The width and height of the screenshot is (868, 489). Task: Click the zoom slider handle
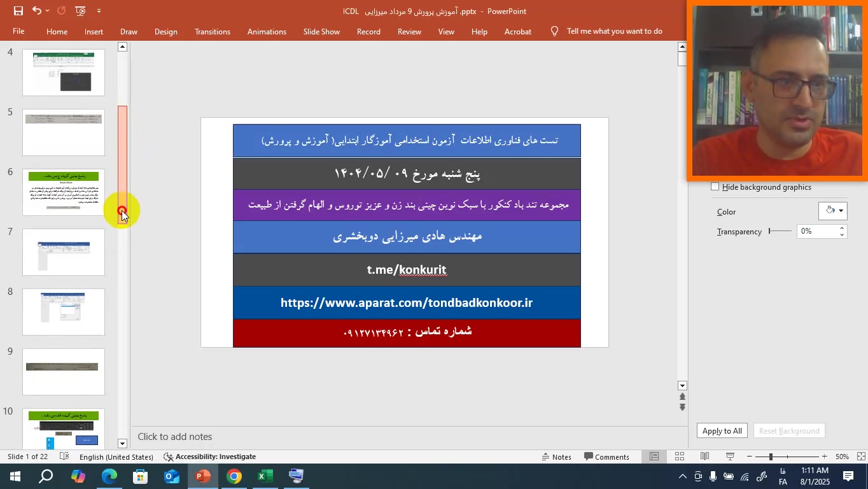tap(771, 457)
